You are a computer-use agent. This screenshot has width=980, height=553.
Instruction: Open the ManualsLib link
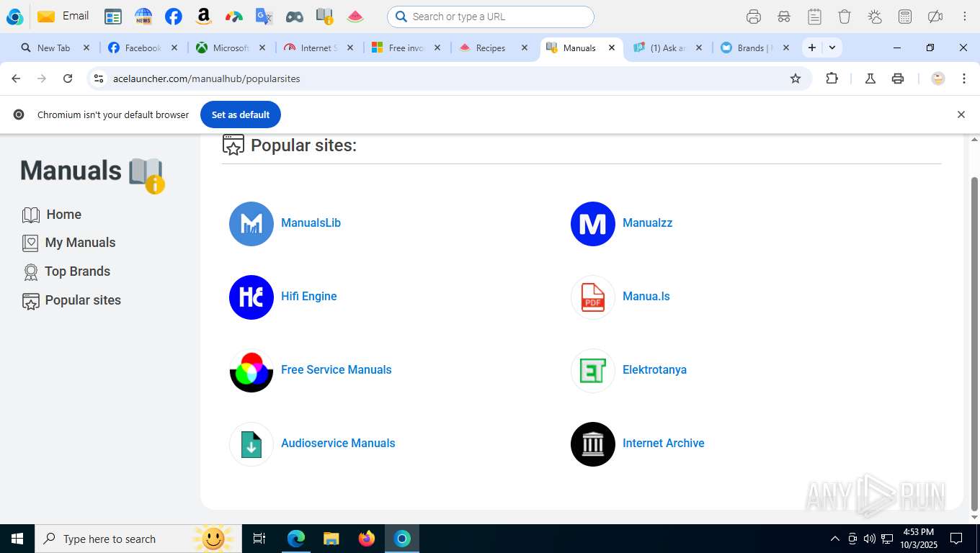click(x=311, y=223)
